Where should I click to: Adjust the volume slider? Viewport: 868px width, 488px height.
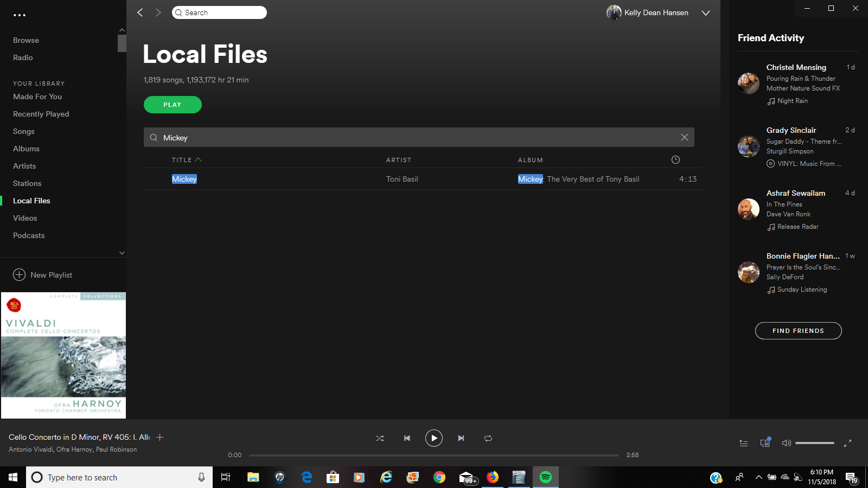pyautogui.click(x=815, y=443)
